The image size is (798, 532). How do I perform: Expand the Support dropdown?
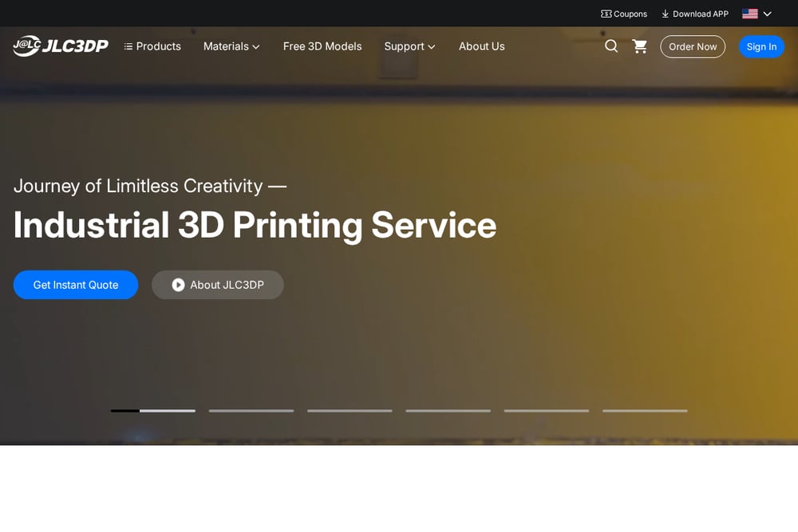tap(409, 46)
